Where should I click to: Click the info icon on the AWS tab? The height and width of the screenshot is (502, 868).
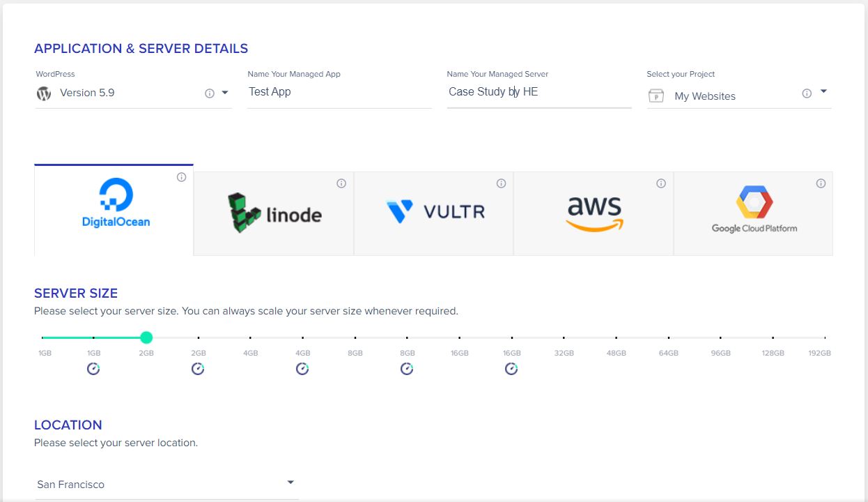pos(661,183)
